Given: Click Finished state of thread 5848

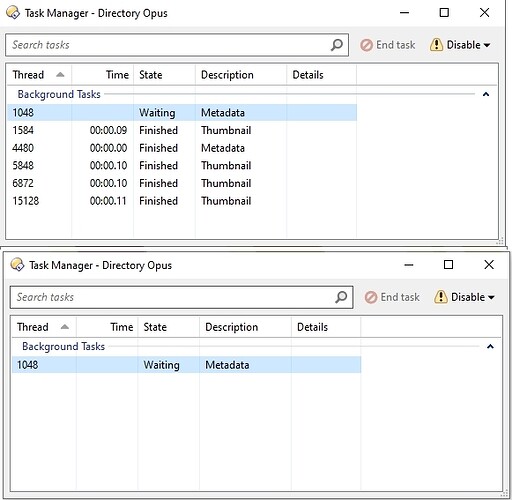Looking at the screenshot, I should (158, 166).
